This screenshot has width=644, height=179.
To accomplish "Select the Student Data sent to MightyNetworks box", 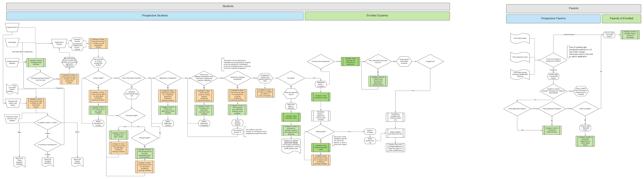I will click(395, 148).
